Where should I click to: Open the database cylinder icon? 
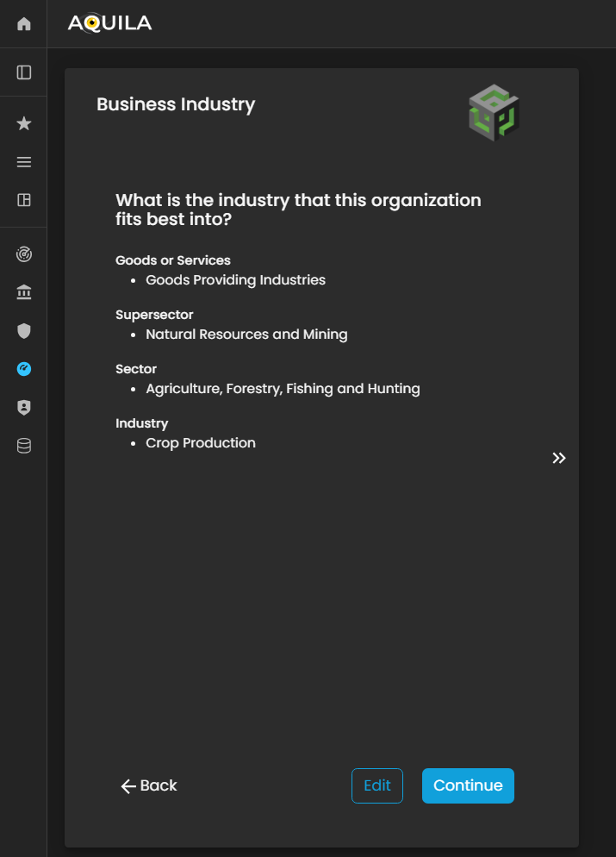24,446
